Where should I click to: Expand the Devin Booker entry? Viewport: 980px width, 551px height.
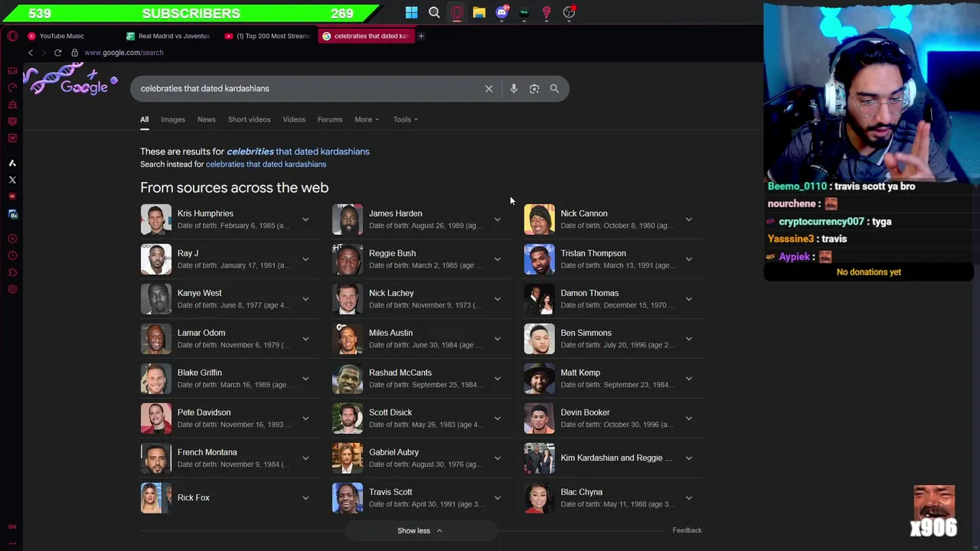pyautogui.click(x=688, y=419)
